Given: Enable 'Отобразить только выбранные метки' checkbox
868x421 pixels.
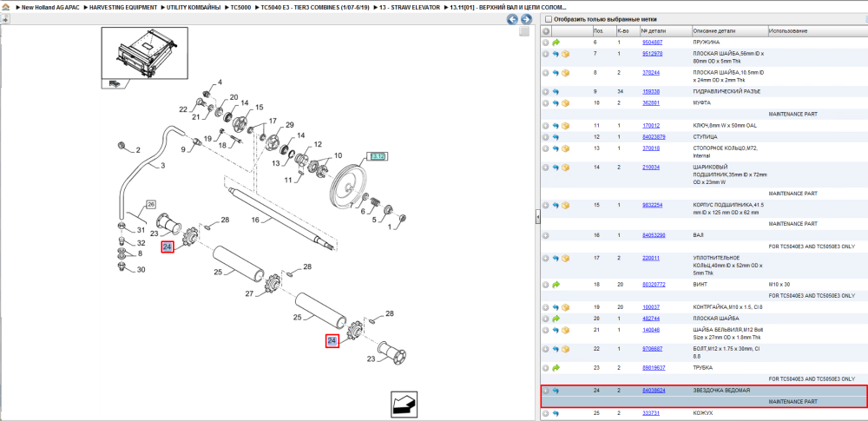Looking at the screenshot, I should [548, 19].
